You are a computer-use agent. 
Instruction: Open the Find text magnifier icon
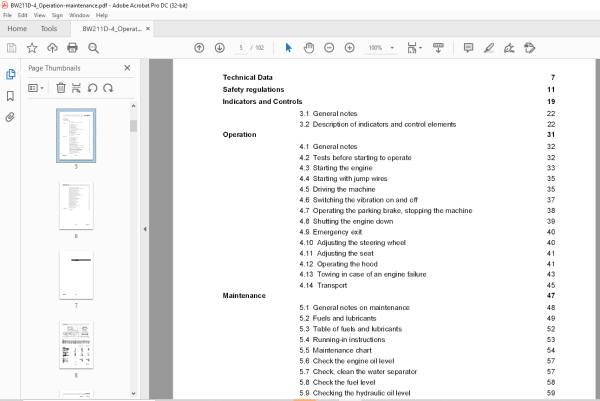click(x=93, y=48)
